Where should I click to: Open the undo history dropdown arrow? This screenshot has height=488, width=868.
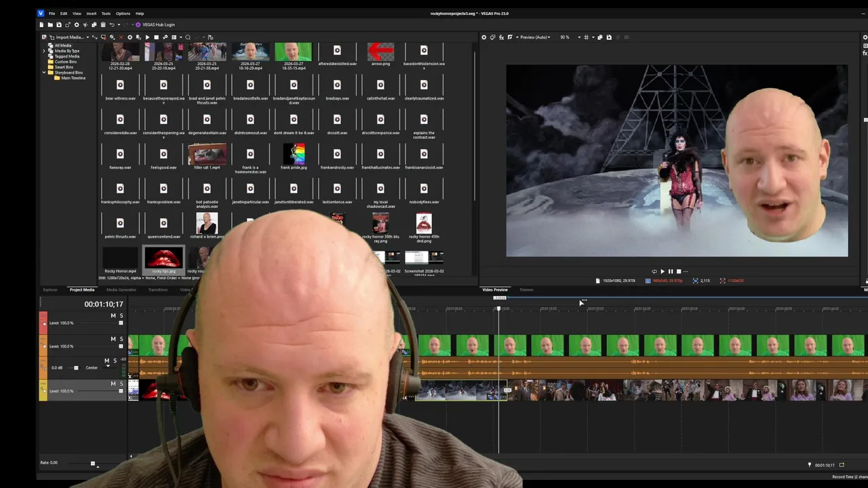coord(119,24)
